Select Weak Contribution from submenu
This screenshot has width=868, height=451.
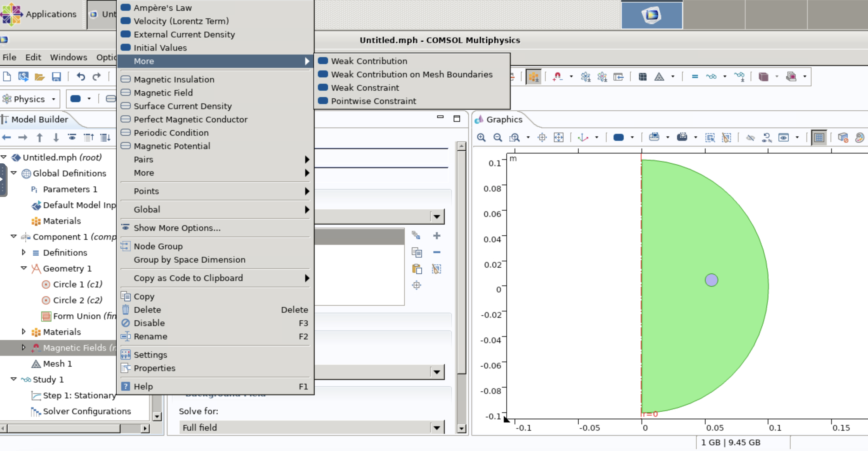(x=369, y=61)
